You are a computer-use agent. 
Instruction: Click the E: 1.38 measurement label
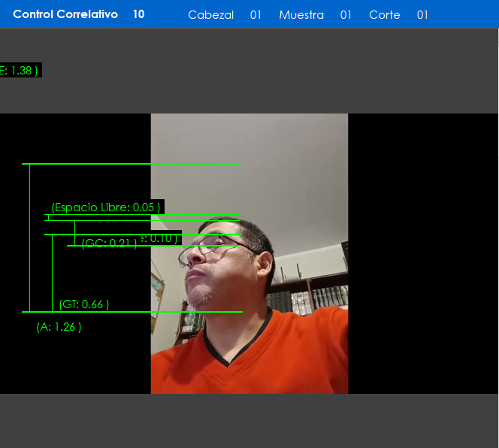(20, 70)
